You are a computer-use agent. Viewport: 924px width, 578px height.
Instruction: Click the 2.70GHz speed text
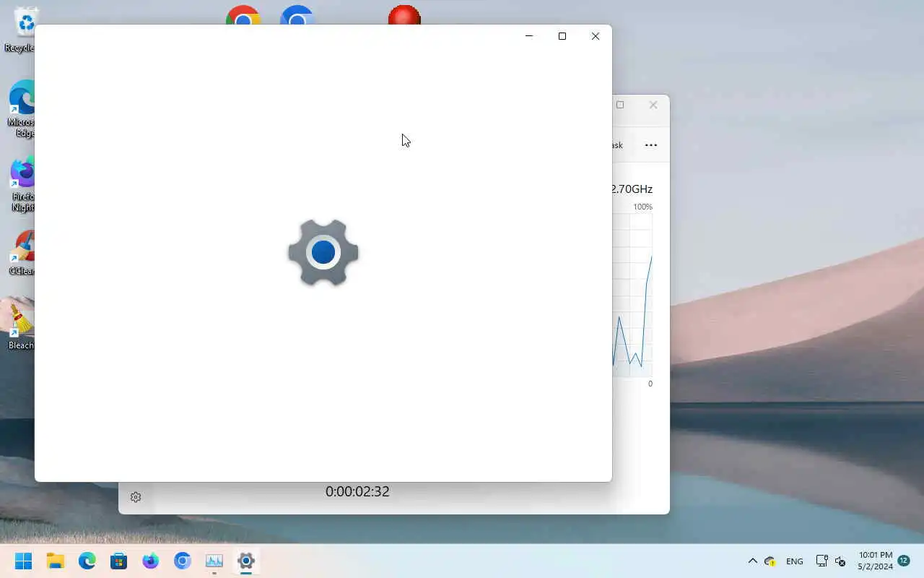pyautogui.click(x=632, y=189)
